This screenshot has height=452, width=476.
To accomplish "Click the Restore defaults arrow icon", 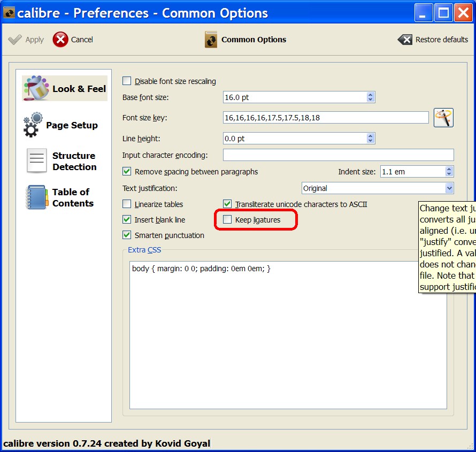I will pyautogui.click(x=405, y=40).
